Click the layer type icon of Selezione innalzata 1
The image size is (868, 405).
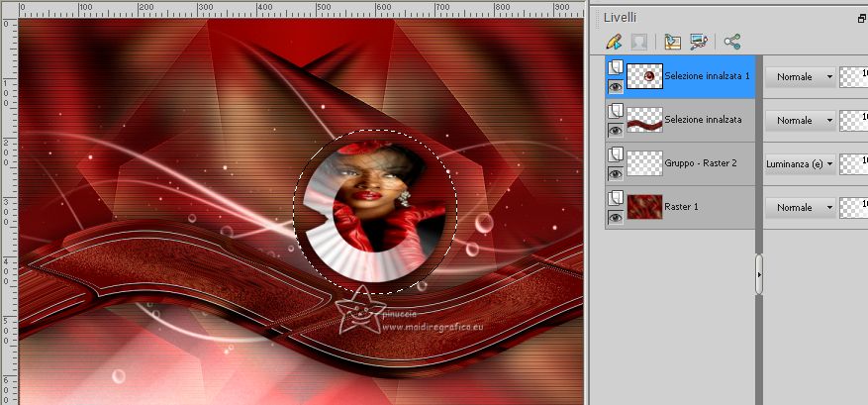[616, 67]
